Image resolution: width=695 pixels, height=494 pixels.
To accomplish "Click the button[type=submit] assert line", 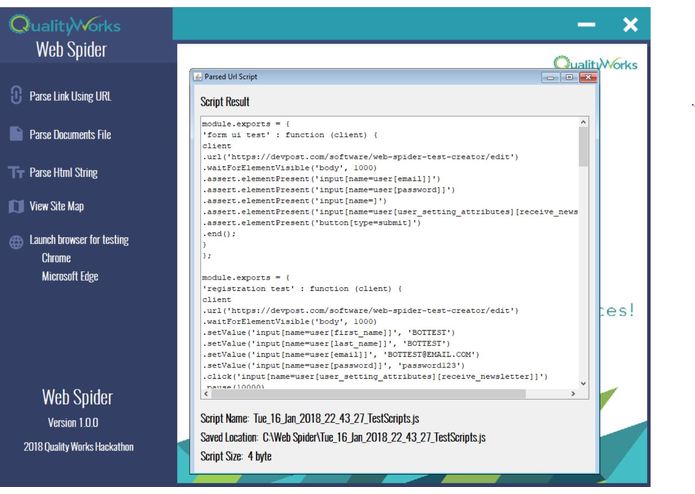I will [312, 222].
